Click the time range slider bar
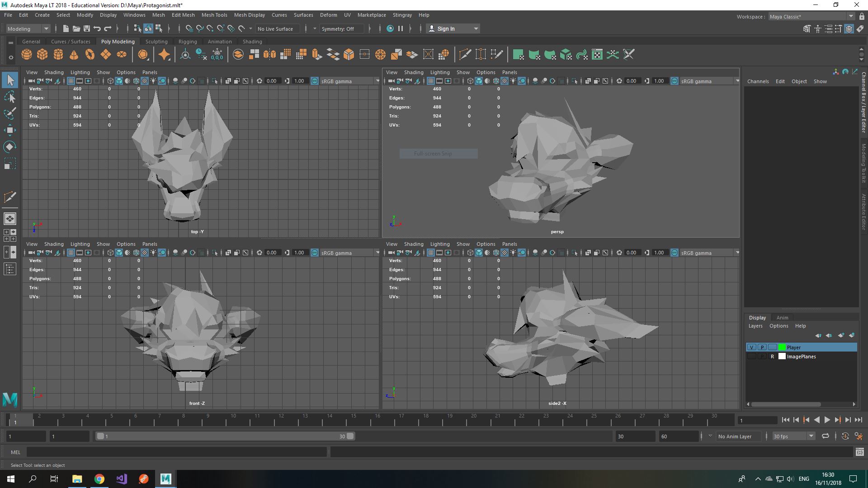 point(225,436)
